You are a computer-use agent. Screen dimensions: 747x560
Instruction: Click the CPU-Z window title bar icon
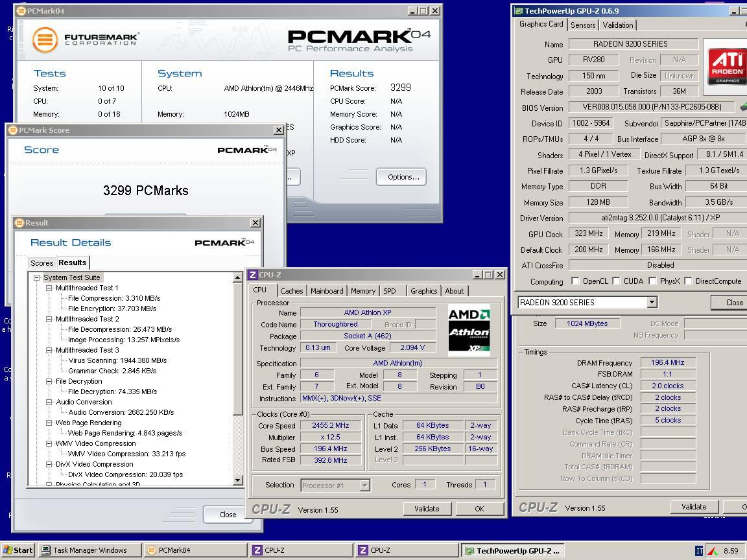tap(253, 275)
